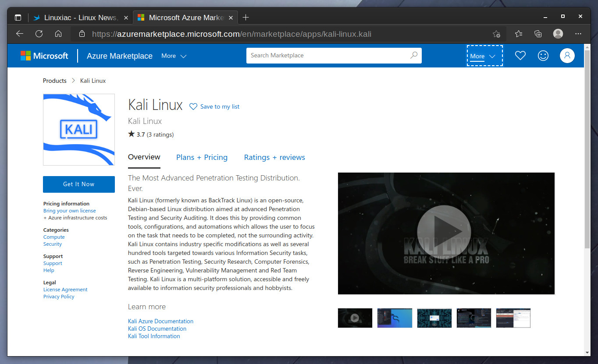
Task: Click heart icon next to Save to my list
Action: click(193, 106)
